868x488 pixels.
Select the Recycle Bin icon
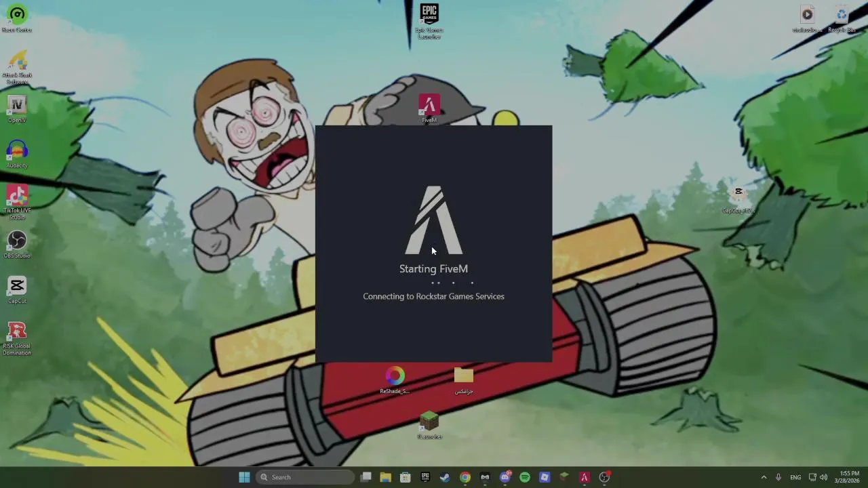tap(842, 19)
